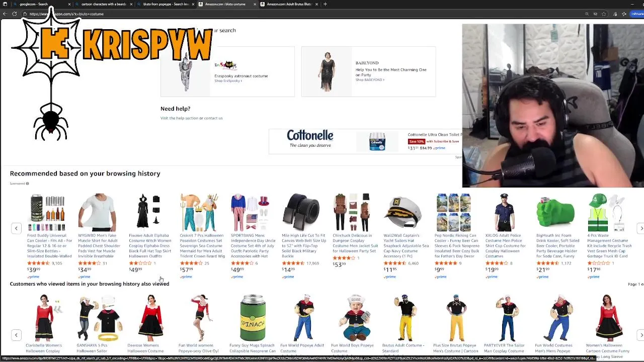644x362 pixels.
Task: Open the favorites list icon
Action: 624,14
